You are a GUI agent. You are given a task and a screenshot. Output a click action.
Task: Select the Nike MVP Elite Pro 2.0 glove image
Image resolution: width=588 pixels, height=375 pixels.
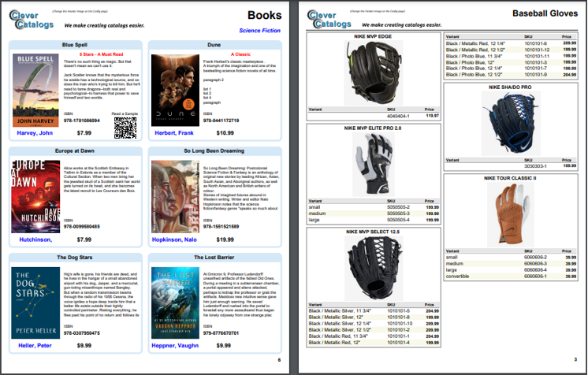click(x=374, y=164)
